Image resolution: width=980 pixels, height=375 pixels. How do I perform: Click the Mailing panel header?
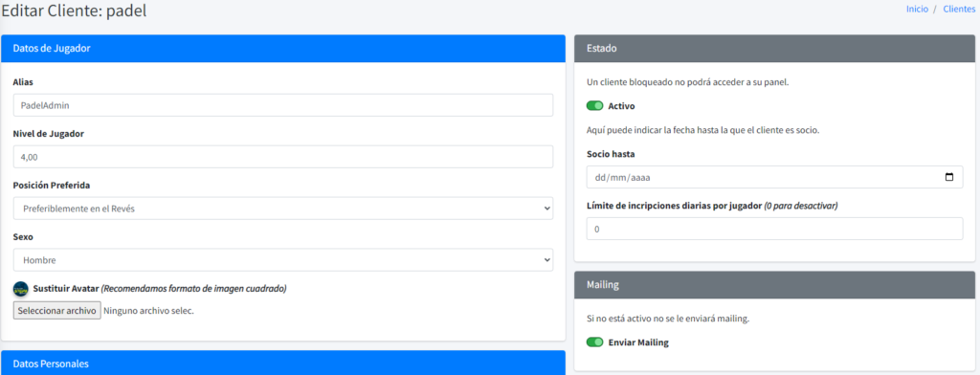click(x=774, y=285)
